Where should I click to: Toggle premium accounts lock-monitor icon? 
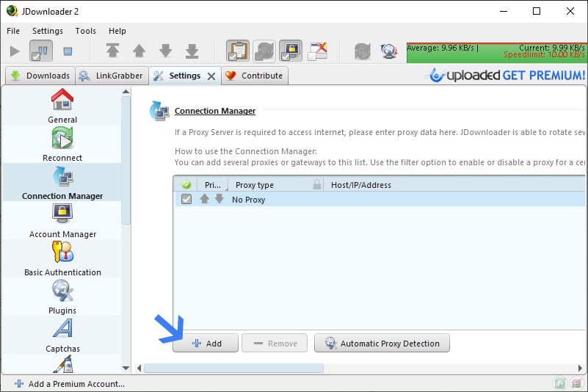point(291,51)
